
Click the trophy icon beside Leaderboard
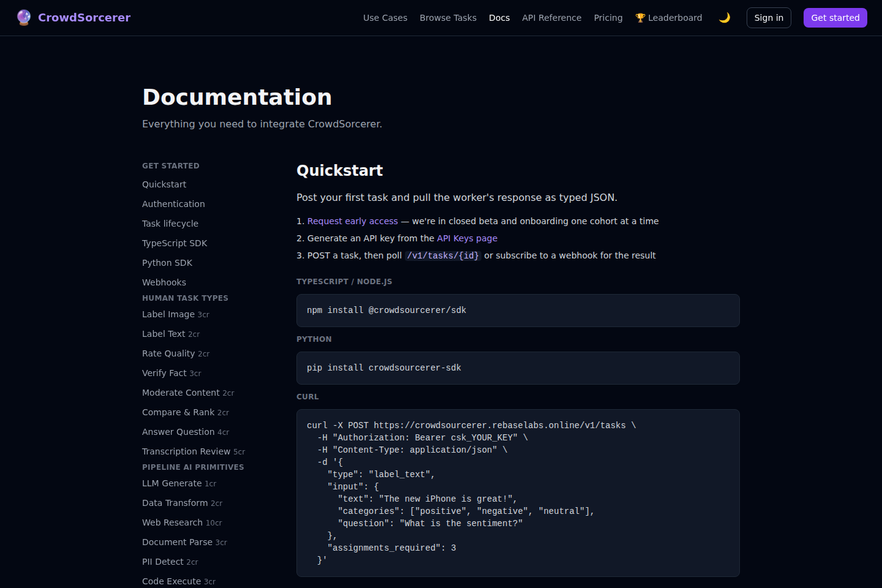tap(640, 18)
